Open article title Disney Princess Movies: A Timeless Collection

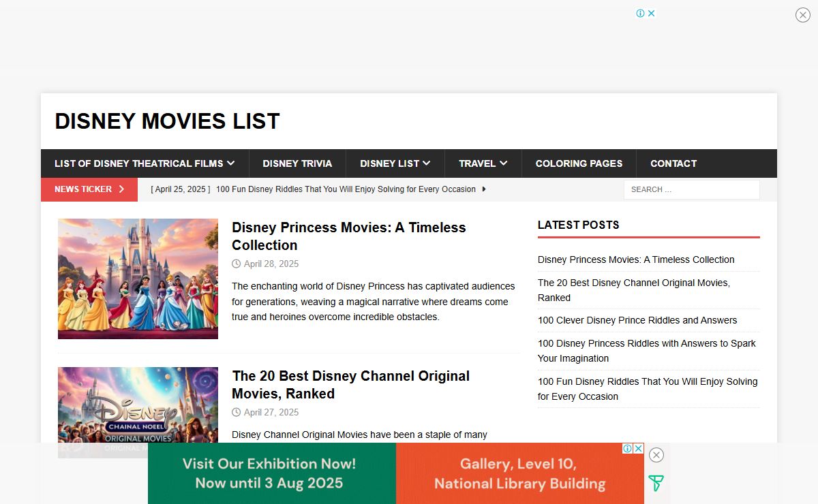pyautogui.click(x=349, y=236)
